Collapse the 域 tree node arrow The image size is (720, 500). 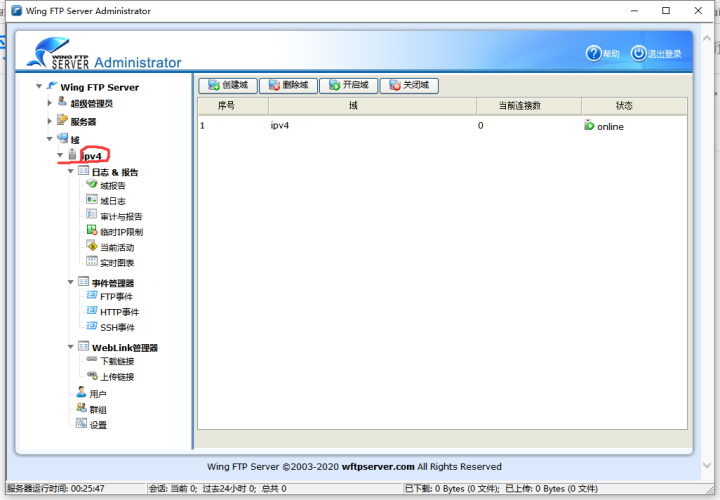click(x=50, y=139)
